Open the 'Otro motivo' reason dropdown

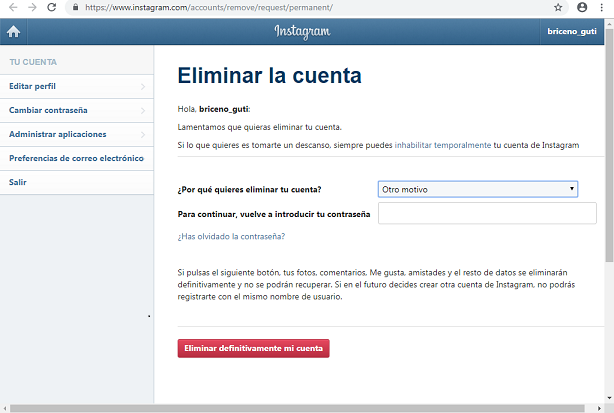pos(478,189)
